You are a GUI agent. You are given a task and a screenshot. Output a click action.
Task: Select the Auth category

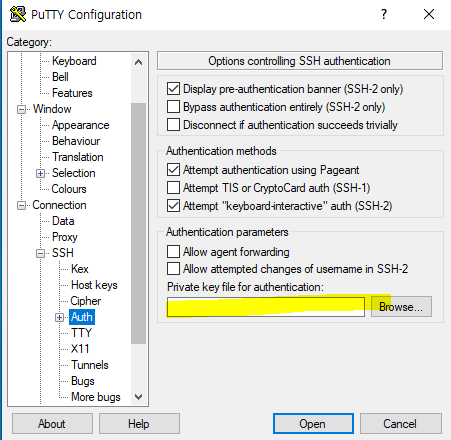(x=82, y=317)
